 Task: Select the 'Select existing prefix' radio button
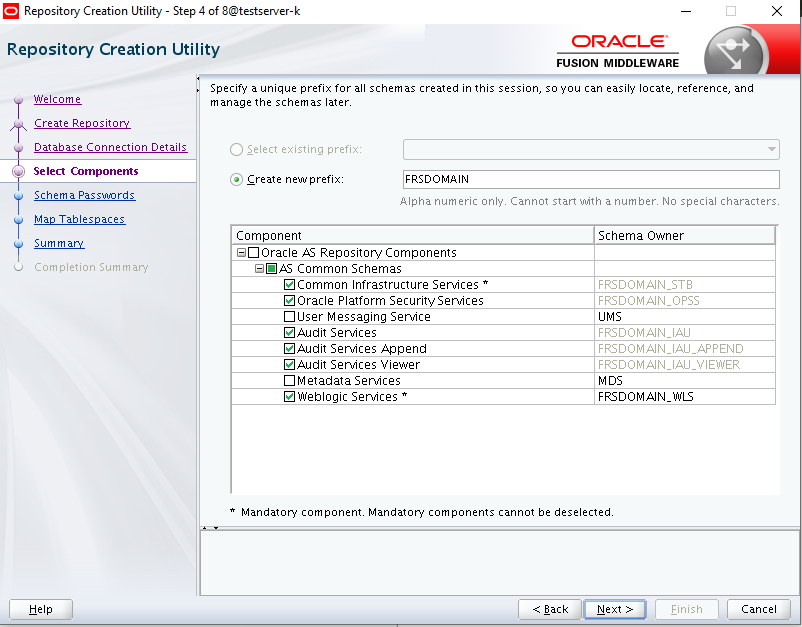pyautogui.click(x=236, y=149)
